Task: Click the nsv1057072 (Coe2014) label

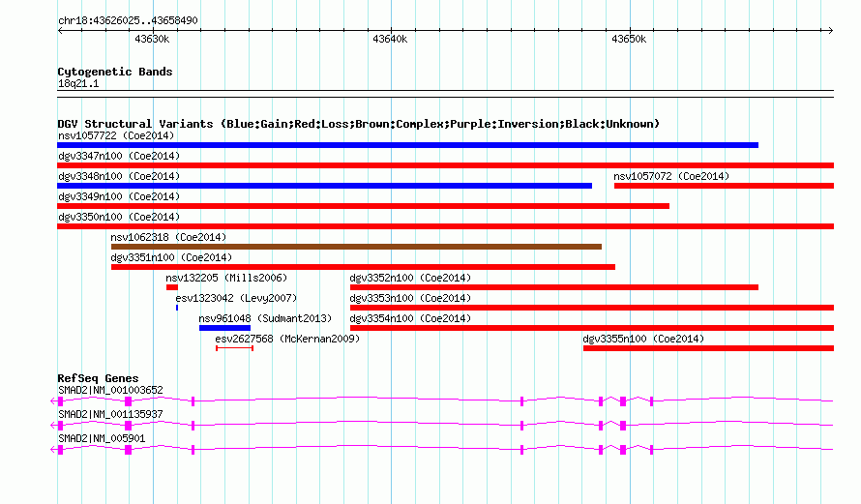Action: (x=671, y=176)
